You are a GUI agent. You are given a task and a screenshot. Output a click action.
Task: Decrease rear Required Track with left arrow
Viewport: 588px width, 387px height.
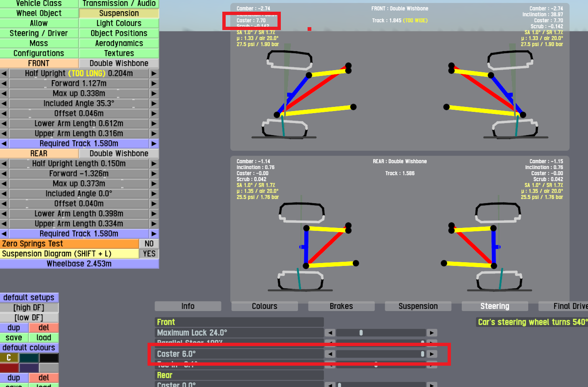(x=4, y=234)
